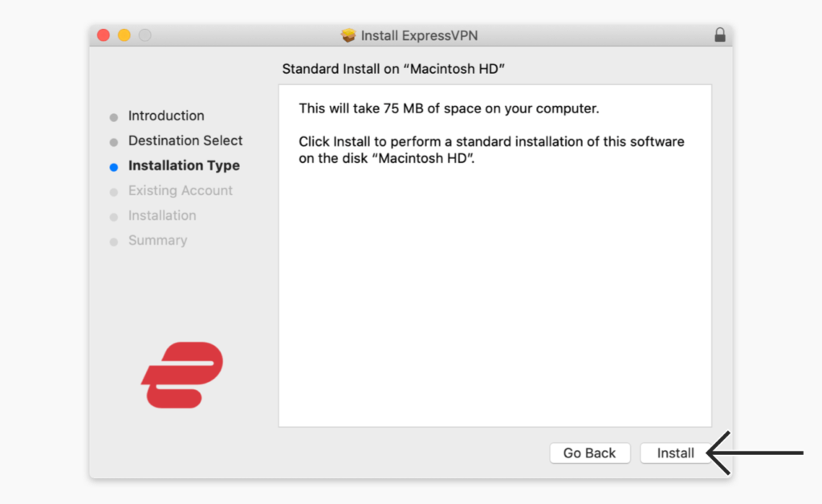822x504 pixels.
Task: Select the Existing Account step
Action: pos(180,190)
